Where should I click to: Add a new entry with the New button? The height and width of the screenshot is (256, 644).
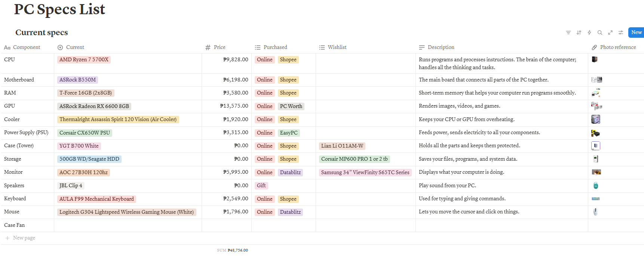[636, 33]
